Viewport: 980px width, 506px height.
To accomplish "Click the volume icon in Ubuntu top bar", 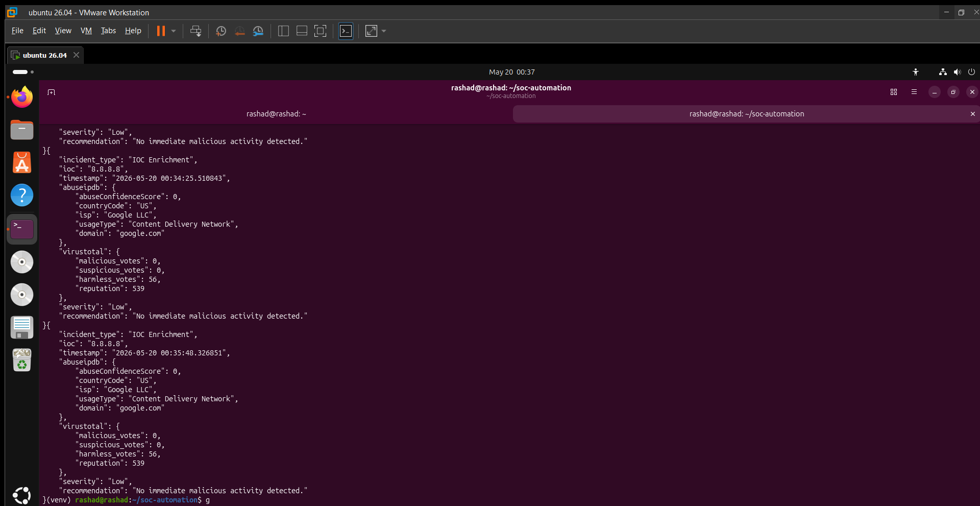I will 957,72.
